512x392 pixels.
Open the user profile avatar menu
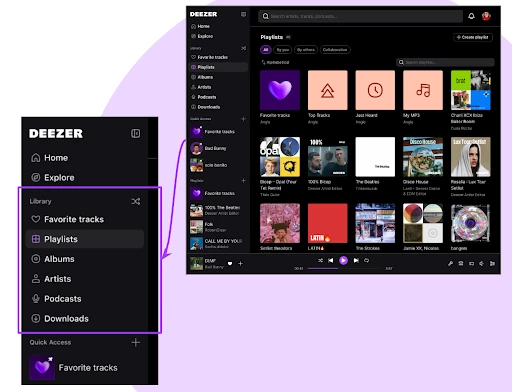486,16
